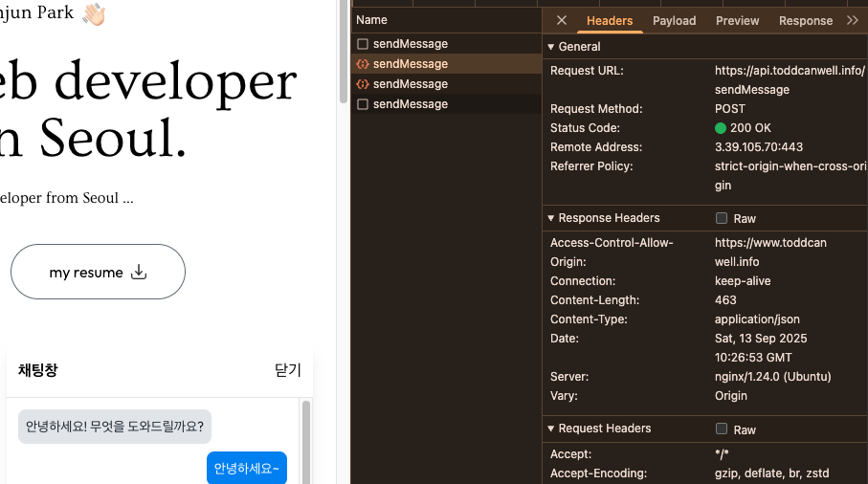This screenshot has height=484, width=868.
Task: Click the Accept header value */*
Action: coord(722,454)
